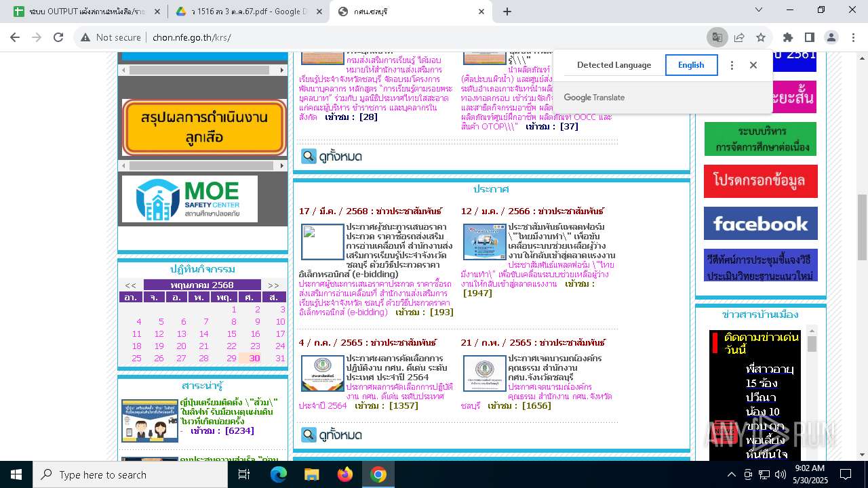Open the tab search dropdown arrow
Viewport: 868px width, 488px height.
tap(759, 10)
